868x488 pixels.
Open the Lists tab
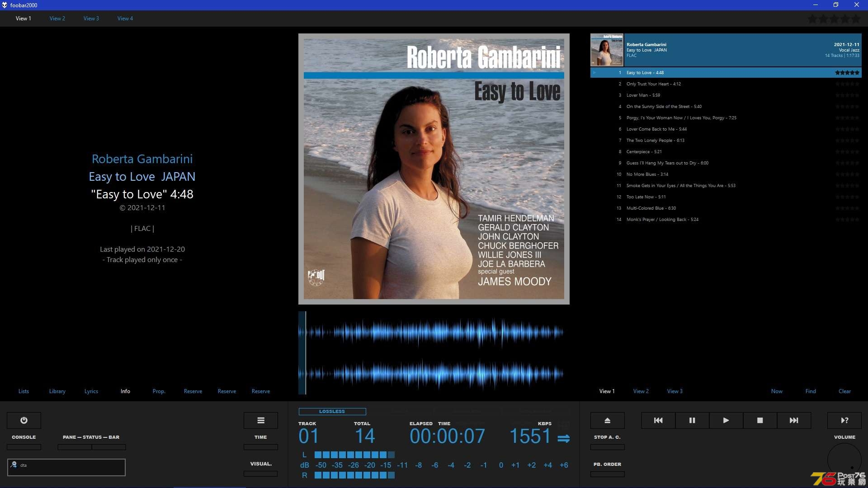[x=24, y=391]
